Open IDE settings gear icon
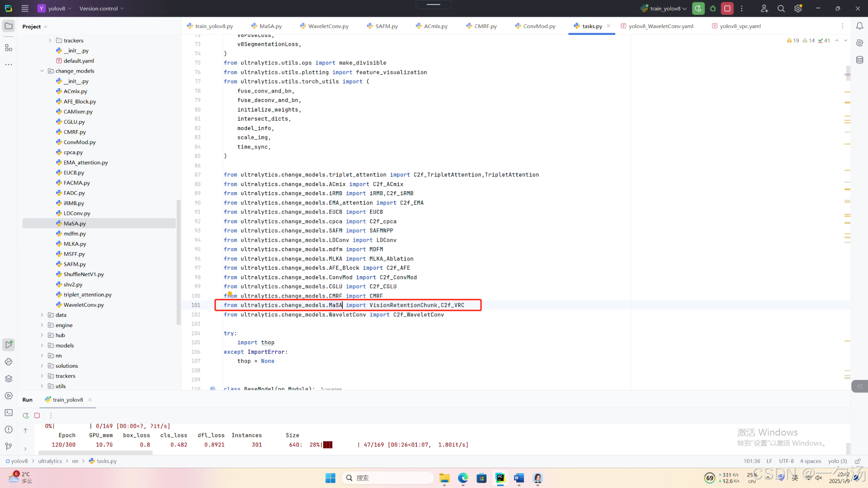The width and height of the screenshot is (868, 488). pos(798,9)
